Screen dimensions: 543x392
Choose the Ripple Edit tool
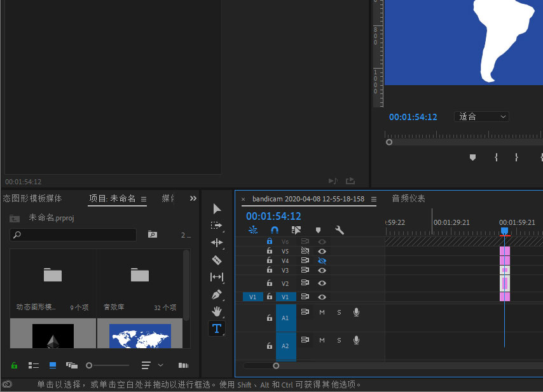click(217, 243)
